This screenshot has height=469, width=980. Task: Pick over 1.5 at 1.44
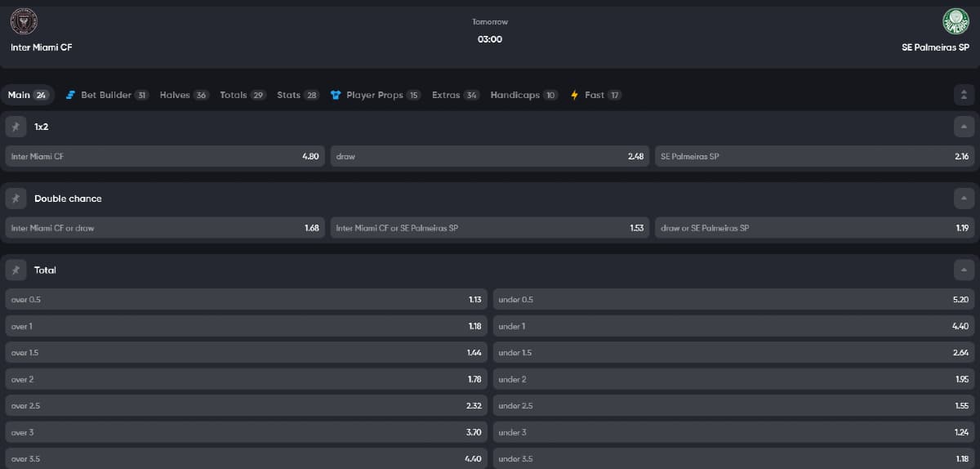tap(246, 352)
